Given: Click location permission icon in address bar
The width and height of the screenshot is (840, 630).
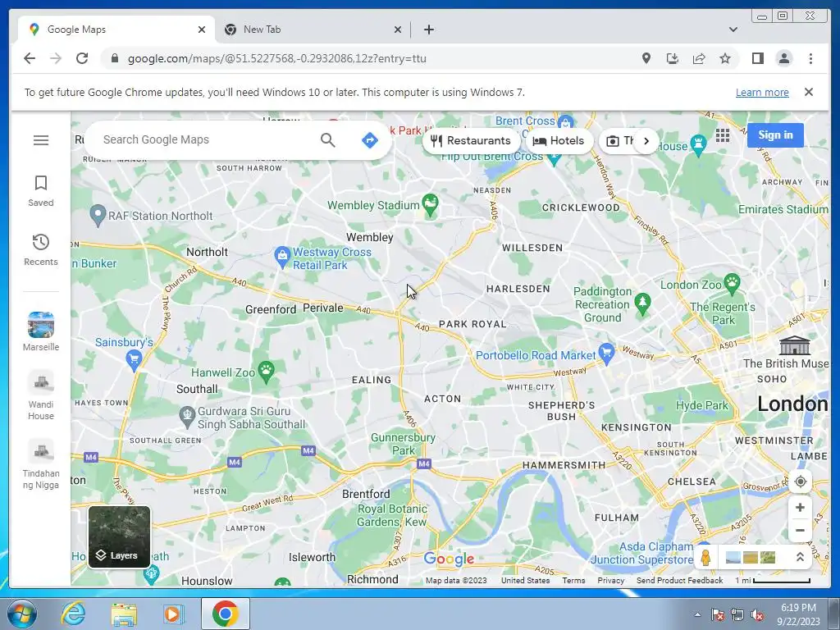Looking at the screenshot, I should coord(646,58).
